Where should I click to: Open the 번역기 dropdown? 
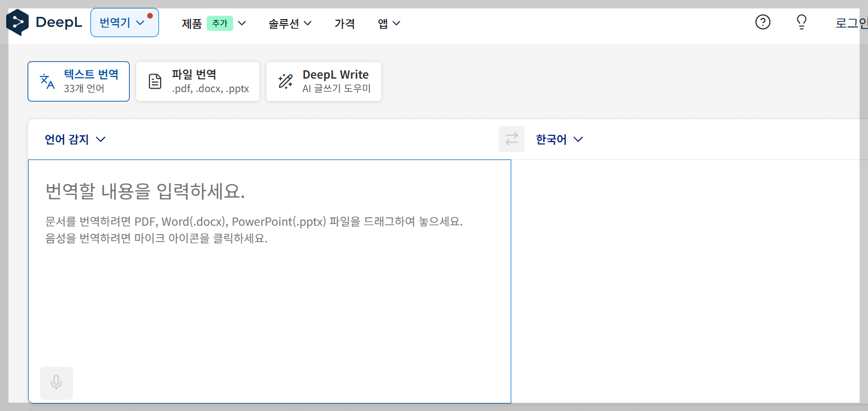pyautogui.click(x=125, y=22)
